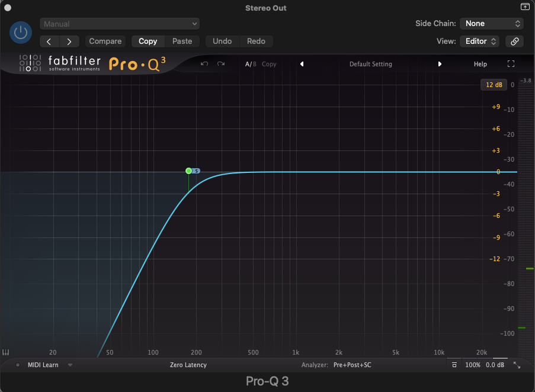
Task: Click the A/B Copy button
Action: (x=269, y=64)
